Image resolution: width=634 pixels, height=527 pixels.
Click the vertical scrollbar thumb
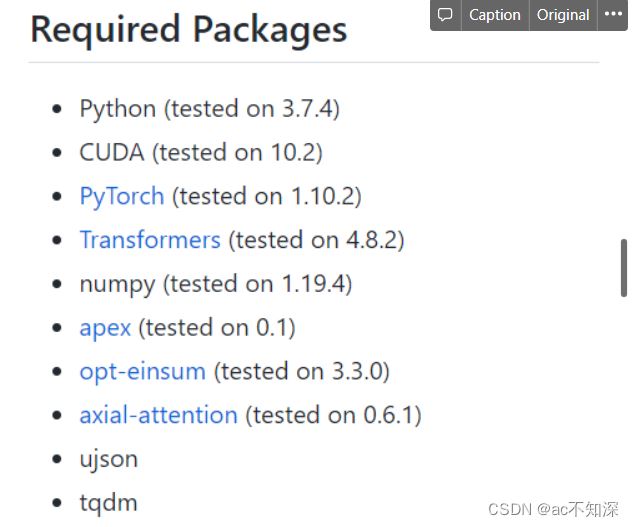[624, 268]
